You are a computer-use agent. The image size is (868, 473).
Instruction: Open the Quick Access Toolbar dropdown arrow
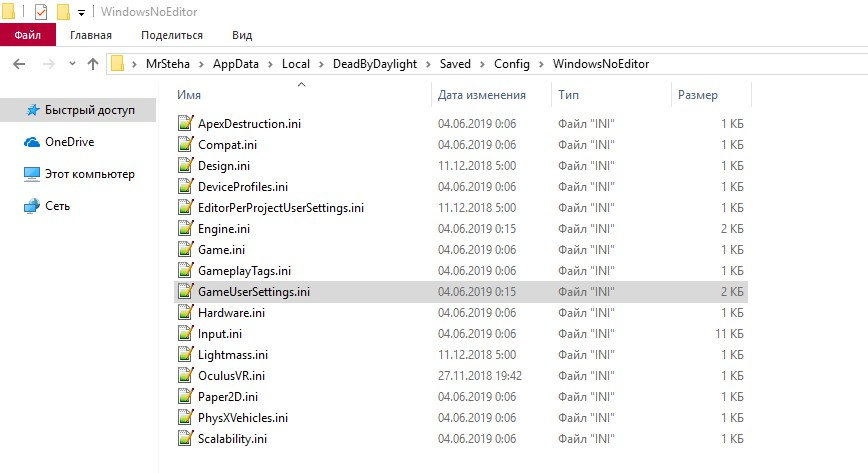(81, 13)
